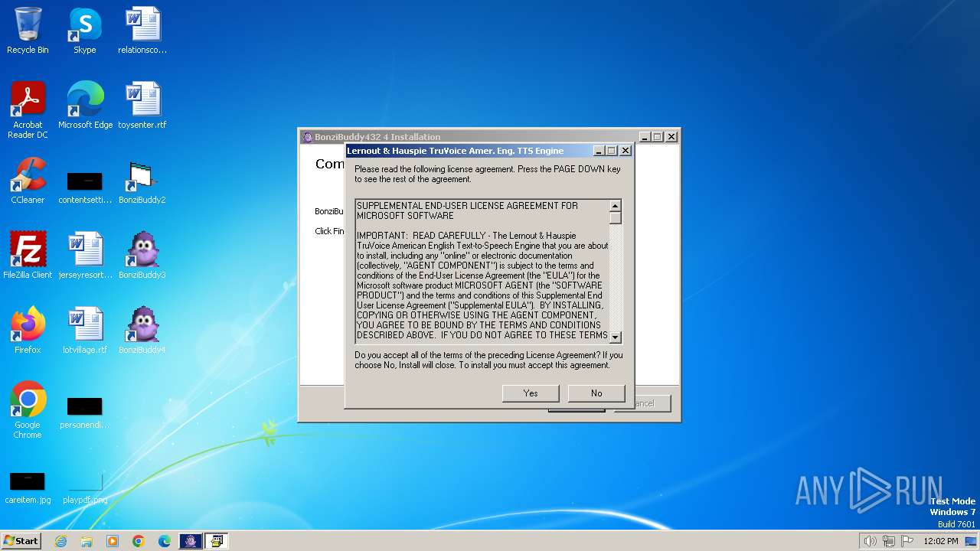Close the TruVoice TTS Engine dialog
The height and width of the screenshot is (551, 980).
(x=626, y=151)
